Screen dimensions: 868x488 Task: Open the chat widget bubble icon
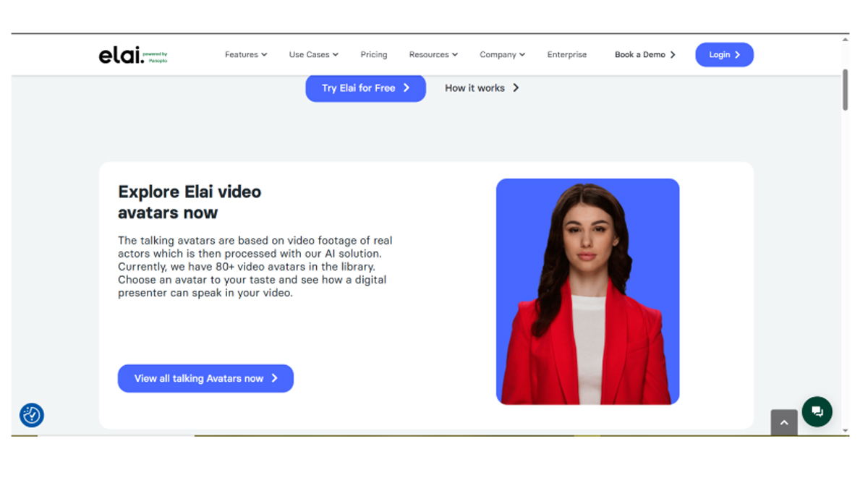(817, 411)
